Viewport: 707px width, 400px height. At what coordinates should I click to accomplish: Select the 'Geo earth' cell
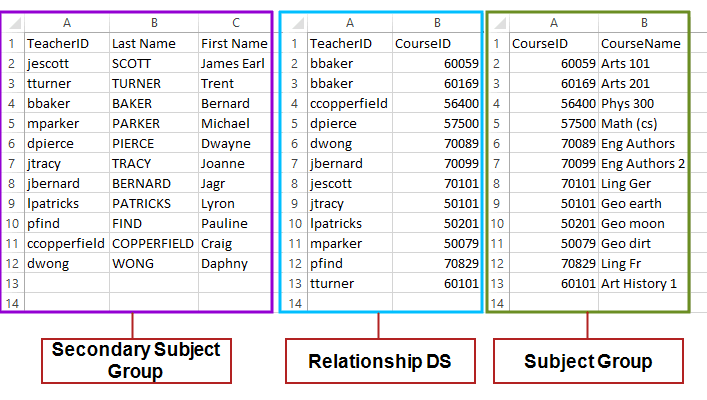(643, 203)
